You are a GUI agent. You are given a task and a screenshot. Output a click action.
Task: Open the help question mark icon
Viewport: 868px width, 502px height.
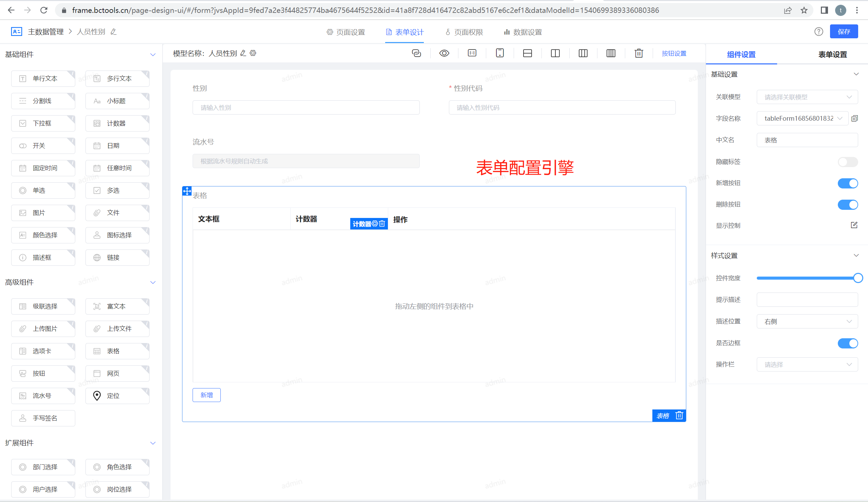(x=819, y=32)
